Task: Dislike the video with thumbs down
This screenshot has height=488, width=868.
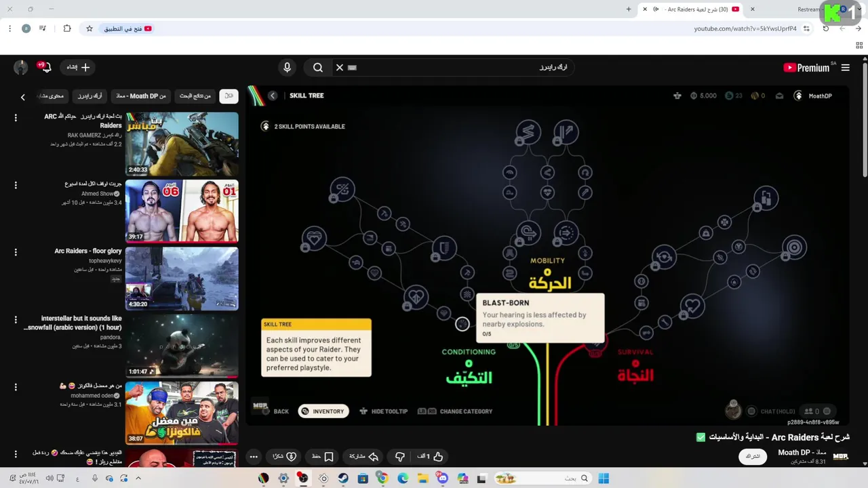Action: pyautogui.click(x=399, y=457)
